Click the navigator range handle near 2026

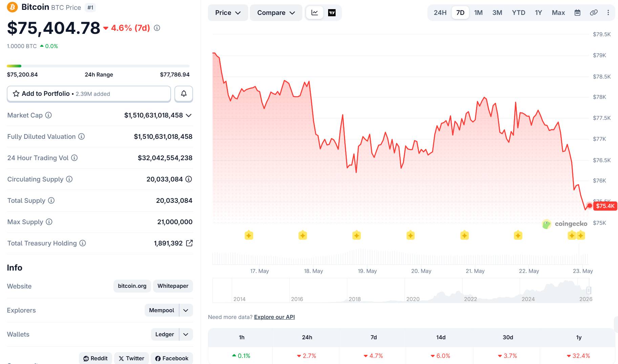(589, 290)
